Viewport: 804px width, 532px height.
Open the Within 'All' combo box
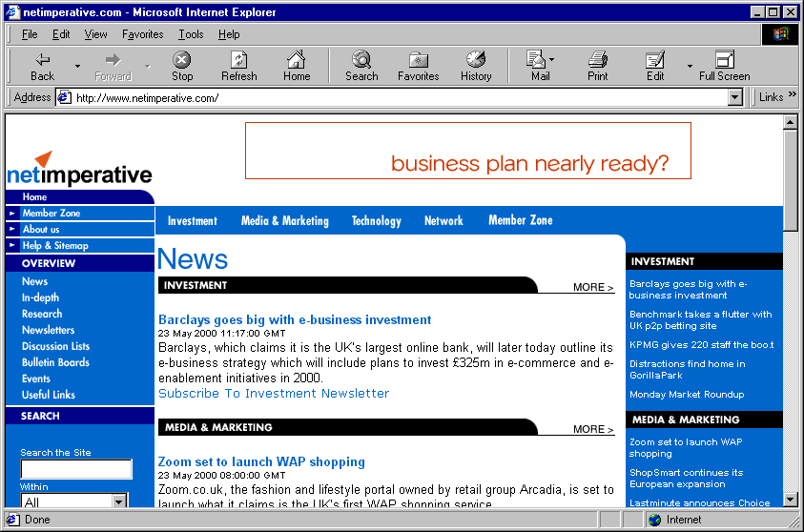coord(74,501)
